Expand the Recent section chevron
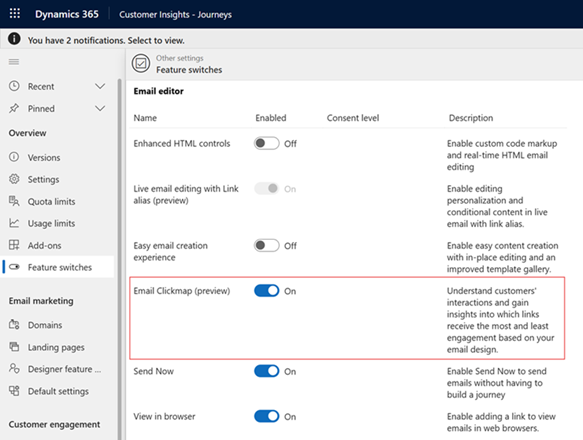583x440 pixels. click(x=100, y=86)
